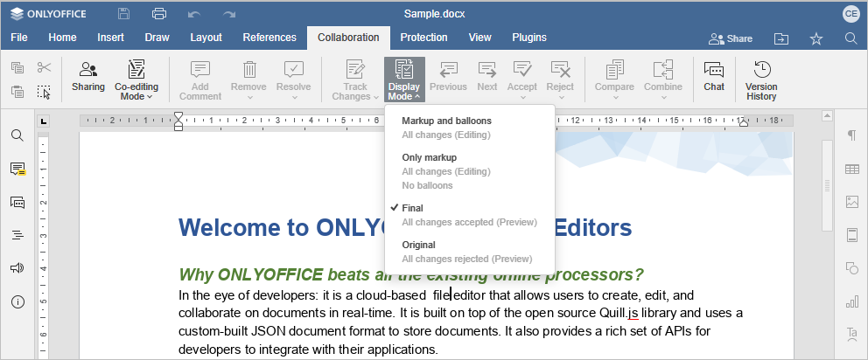Select Markup and balloons display mode
The image size is (868, 360).
[x=469, y=128]
